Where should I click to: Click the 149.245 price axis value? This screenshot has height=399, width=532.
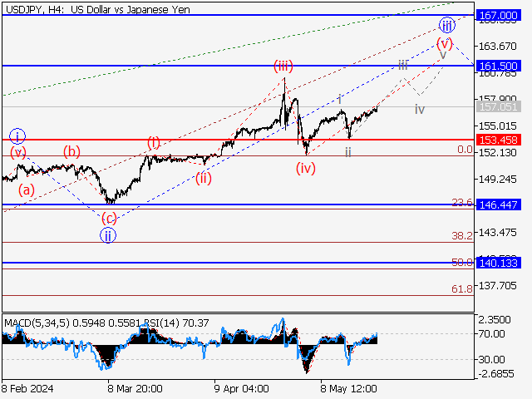tap(497, 180)
